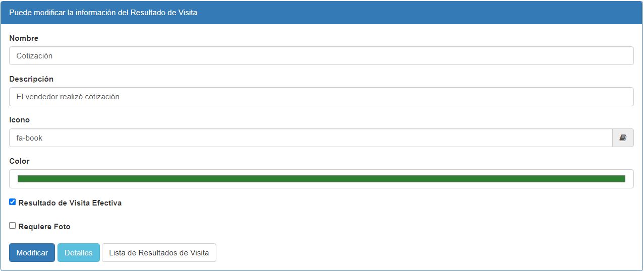Click the Color field label

coord(20,161)
